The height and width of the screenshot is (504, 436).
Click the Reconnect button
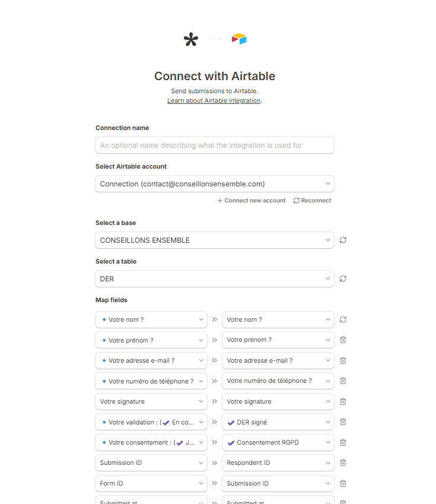[312, 201]
